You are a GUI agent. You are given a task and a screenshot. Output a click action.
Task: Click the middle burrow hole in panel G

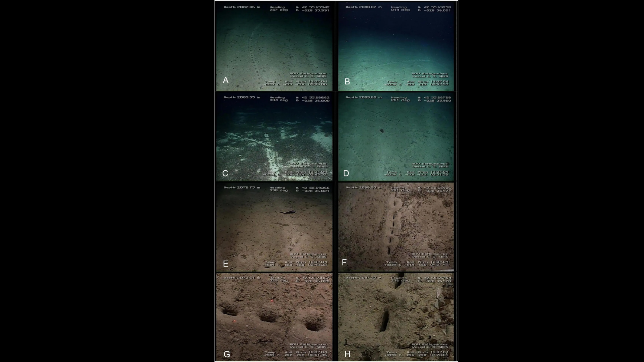point(268,317)
